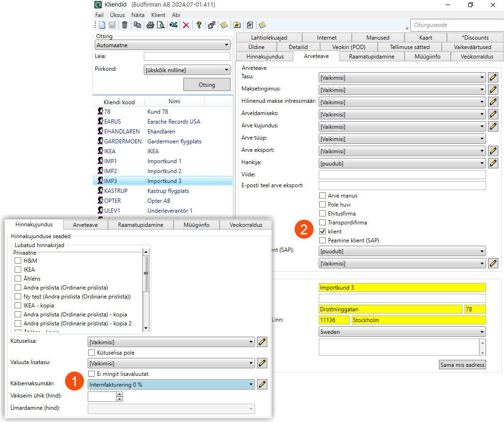
Task: Switch to the Raamatupidamine tab in the top tab group
Action: coord(371,57)
